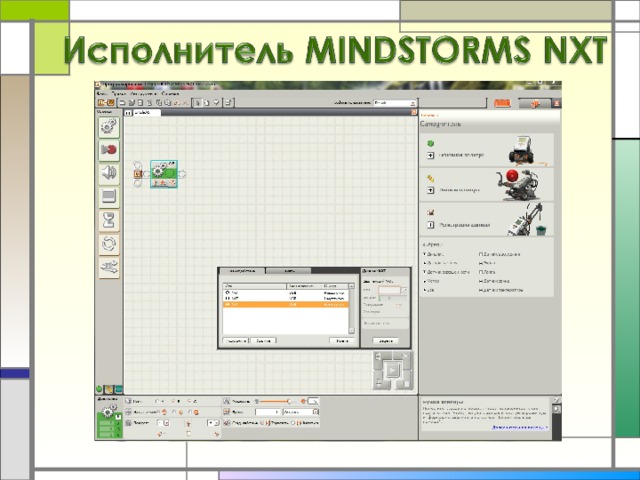Select the Display block in the palette
Image resolution: width=640 pixels, height=480 pixels.
pyautogui.click(x=109, y=197)
